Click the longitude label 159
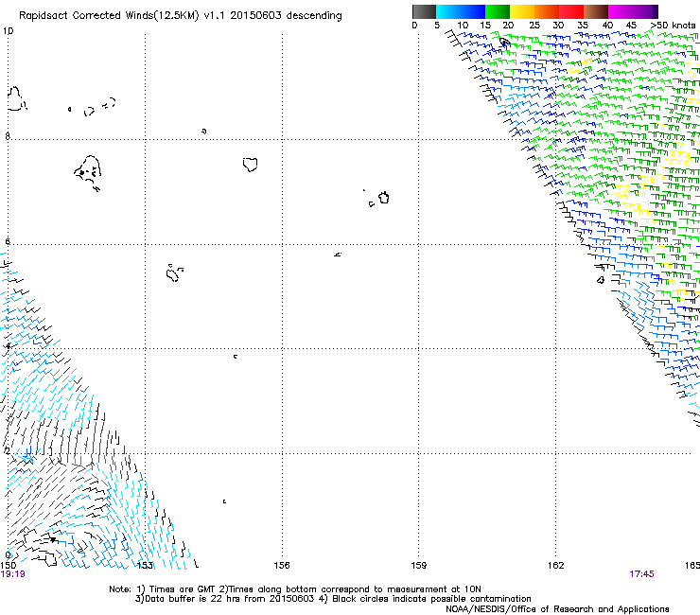 [419, 566]
